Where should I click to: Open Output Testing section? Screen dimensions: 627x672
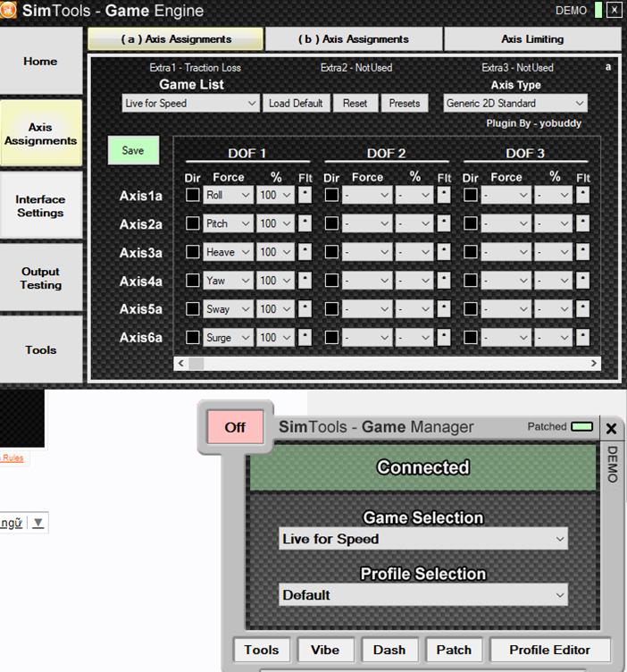point(41,278)
